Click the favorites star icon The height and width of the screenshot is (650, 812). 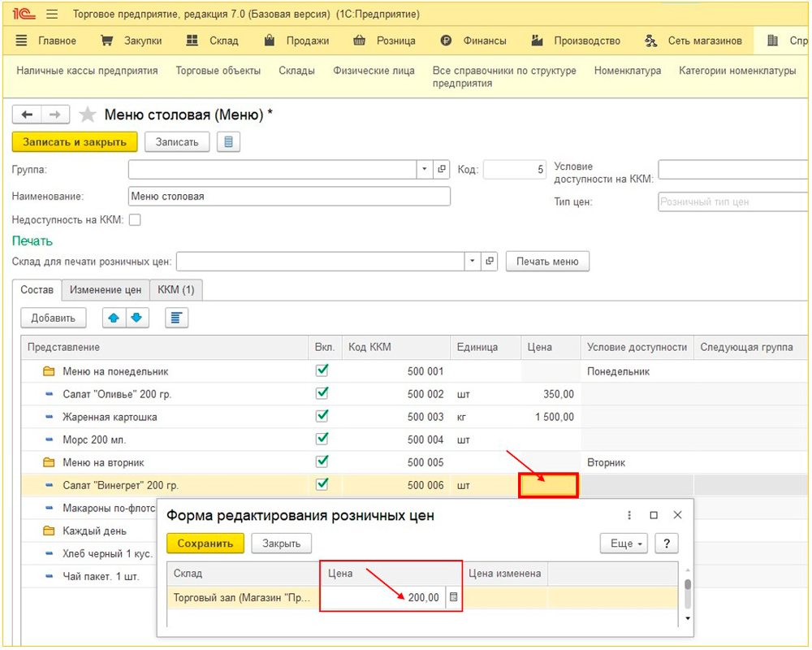tap(88, 115)
